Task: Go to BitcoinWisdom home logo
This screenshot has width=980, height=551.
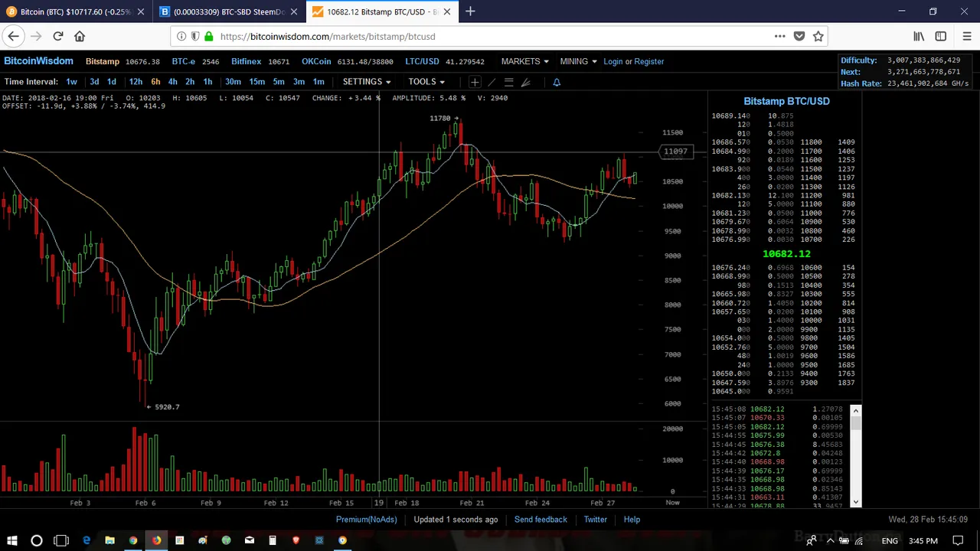Action: 38,61
